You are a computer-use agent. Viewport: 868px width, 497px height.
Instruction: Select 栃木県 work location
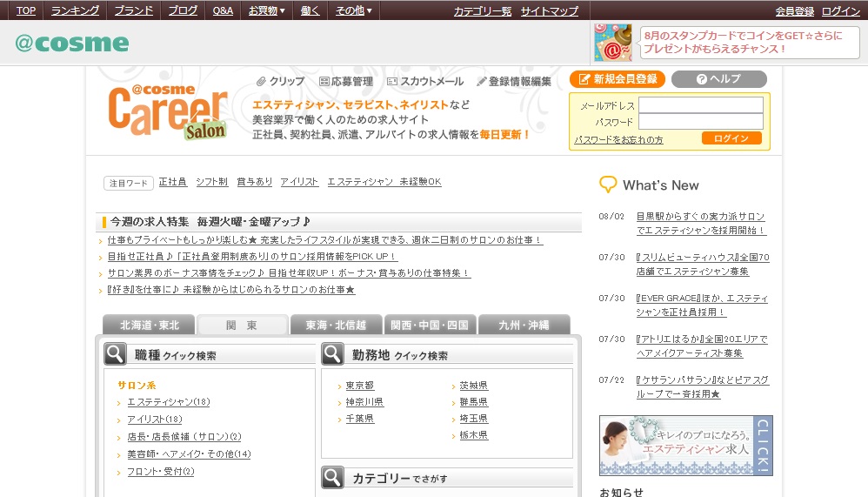(474, 435)
